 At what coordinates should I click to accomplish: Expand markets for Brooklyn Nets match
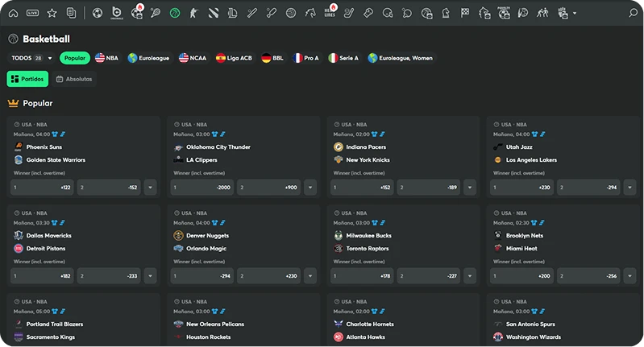coord(629,276)
